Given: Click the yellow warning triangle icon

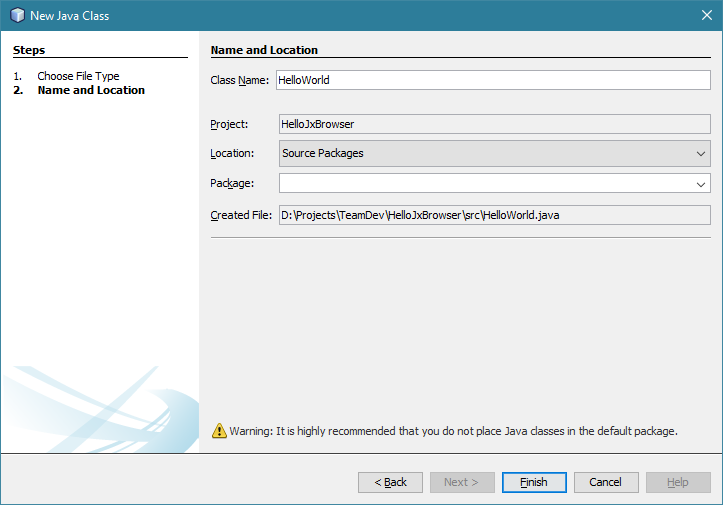Looking at the screenshot, I should (x=219, y=431).
